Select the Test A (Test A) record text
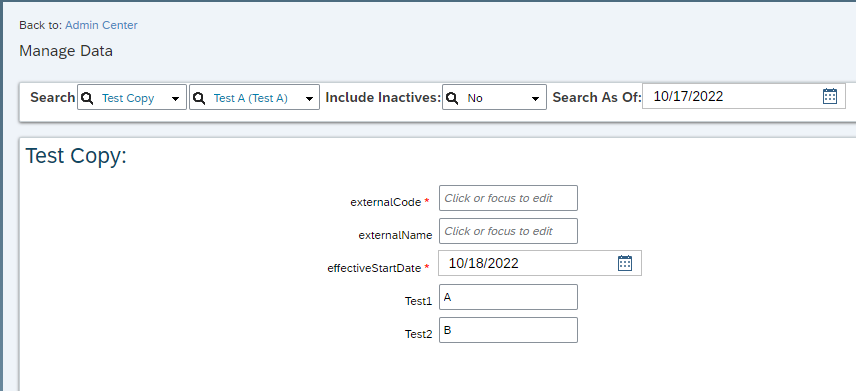856x391 pixels. click(x=251, y=98)
